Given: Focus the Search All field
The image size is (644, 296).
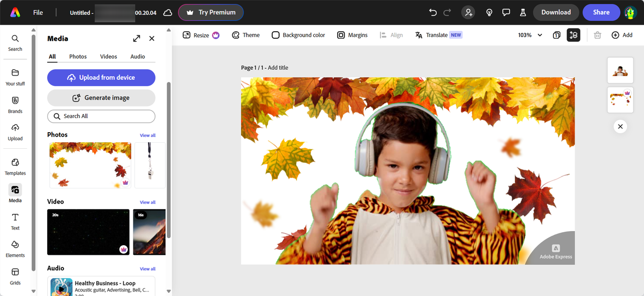Looking at the screenshot, I should 101,116.
